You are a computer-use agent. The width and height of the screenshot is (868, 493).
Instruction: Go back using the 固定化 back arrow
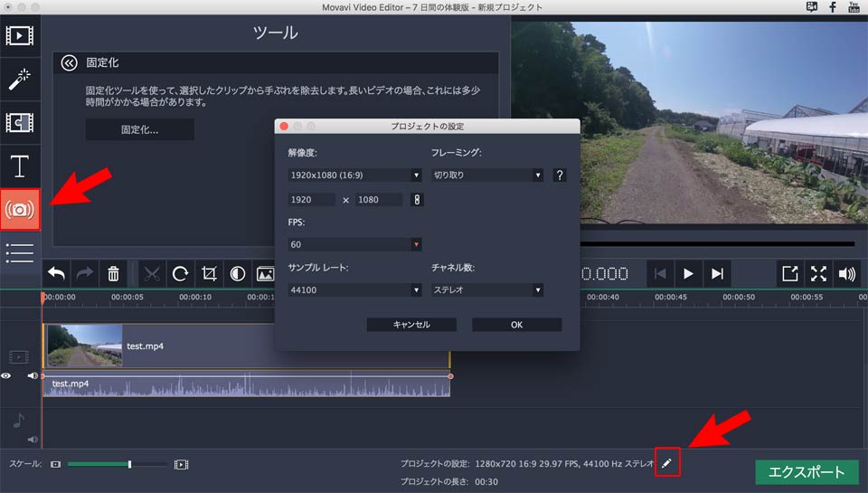click(x=69, y=63)
